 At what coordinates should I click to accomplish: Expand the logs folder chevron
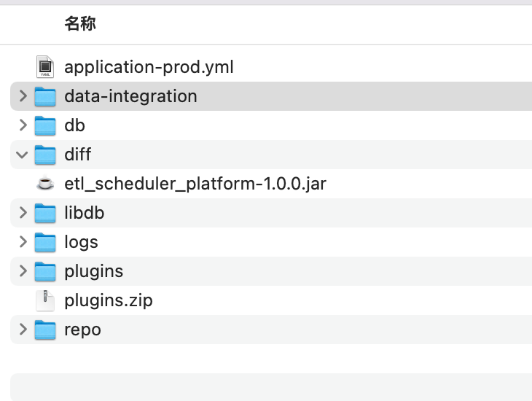click(x=23, y=242)
